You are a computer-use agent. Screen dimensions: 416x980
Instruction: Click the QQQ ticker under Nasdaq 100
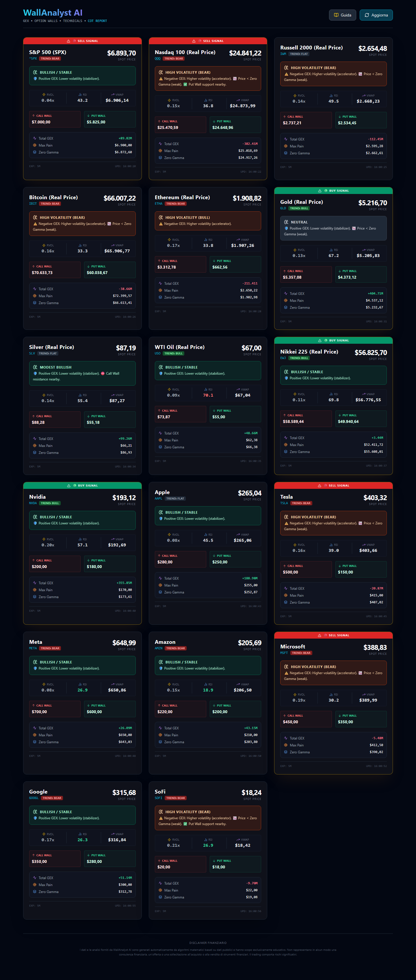pyautogui.click(x=157, y=59)
